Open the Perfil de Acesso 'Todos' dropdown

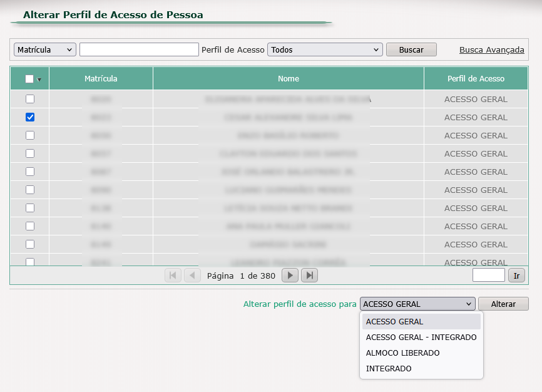click(x=325, y=49)
